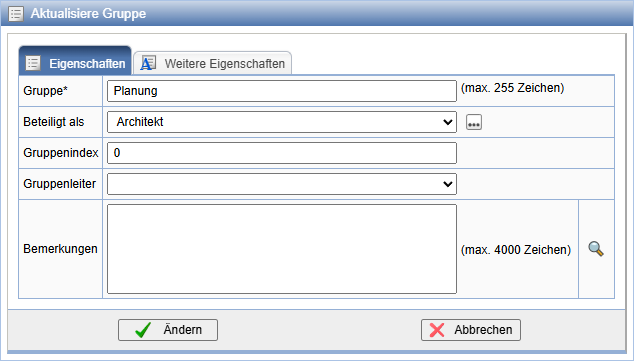Click the empty Gruppenleiter select box
634x361 pixels.
click(x=282, y=184)
